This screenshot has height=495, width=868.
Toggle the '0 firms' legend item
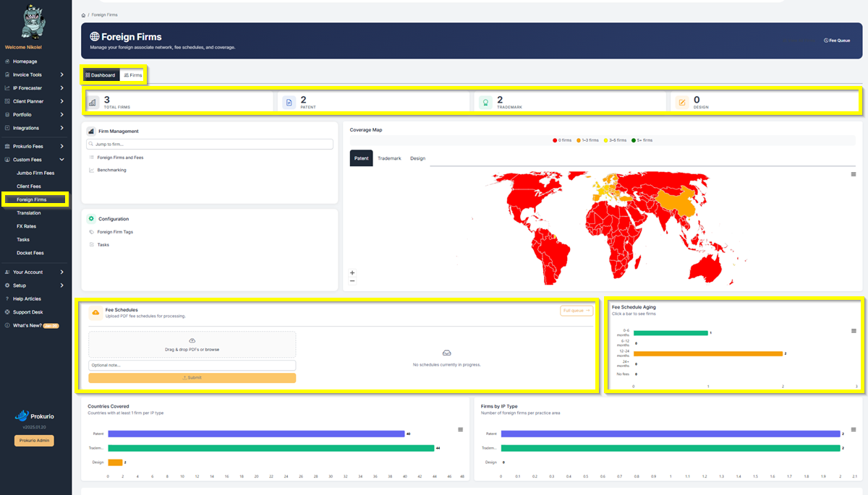tap(562, 140)
